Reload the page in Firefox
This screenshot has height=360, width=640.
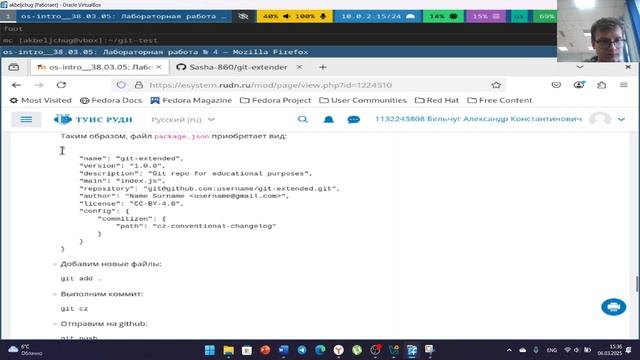[61, 85]
